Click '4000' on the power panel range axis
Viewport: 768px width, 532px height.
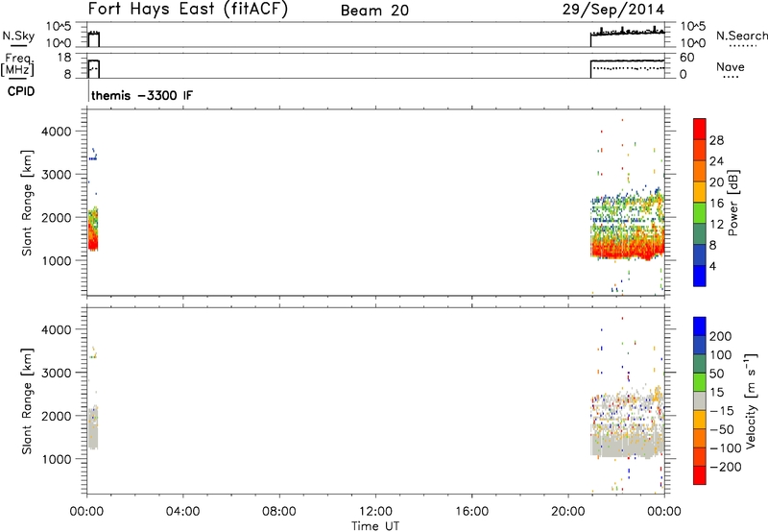click(56, 132)
